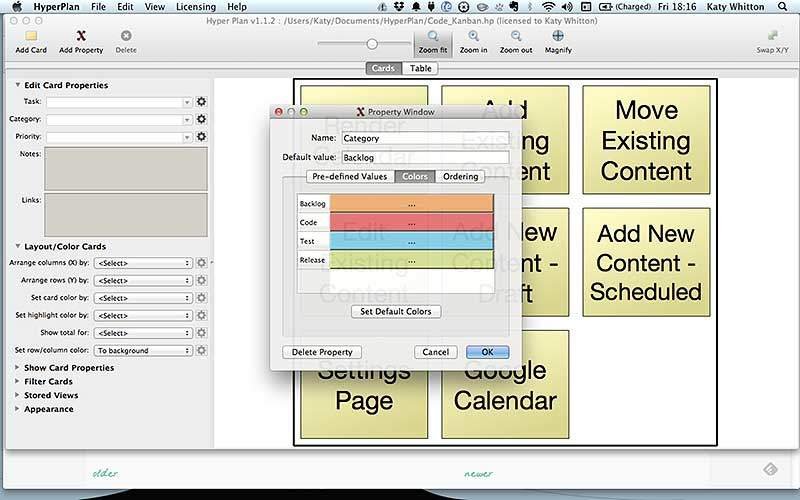Click gear beside Set row/column color
Viewport: 800px width, 500px height.
coord(202,350)
